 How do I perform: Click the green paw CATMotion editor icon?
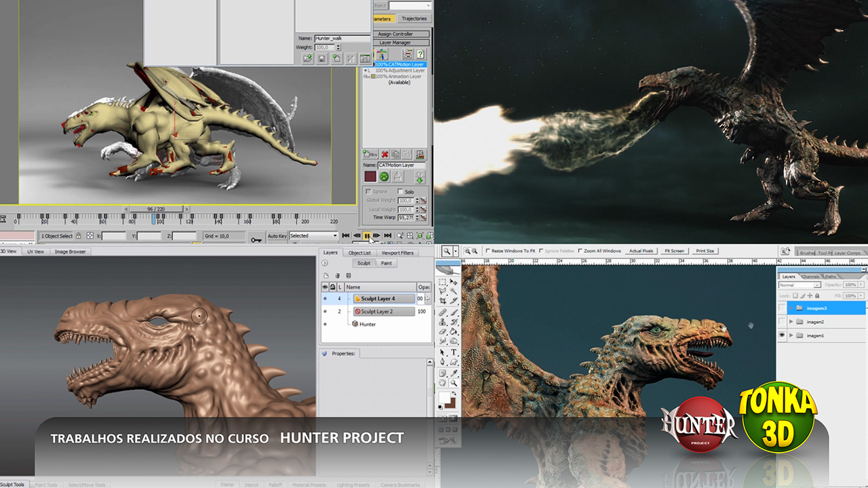[384, 176]
